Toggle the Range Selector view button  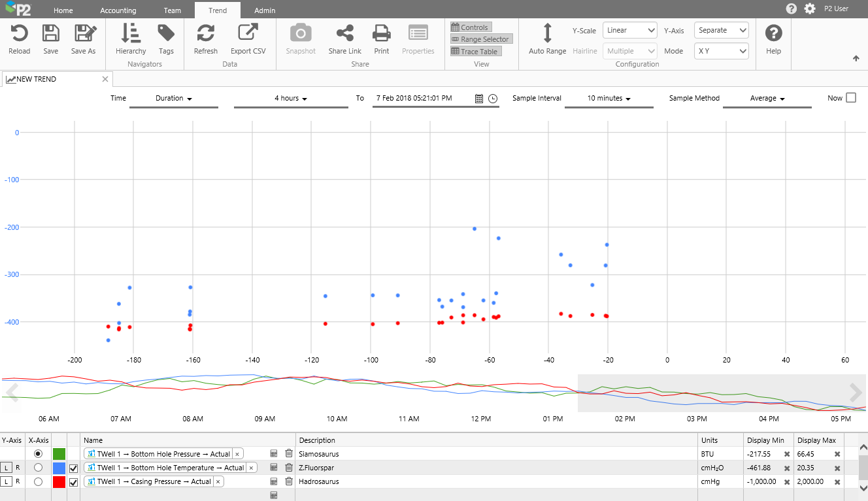[x=480, y=39]
